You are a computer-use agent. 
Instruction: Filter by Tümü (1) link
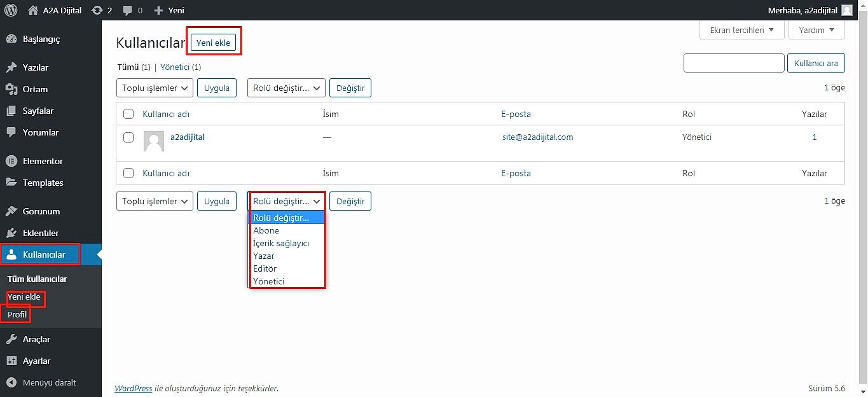pos(134,67)
